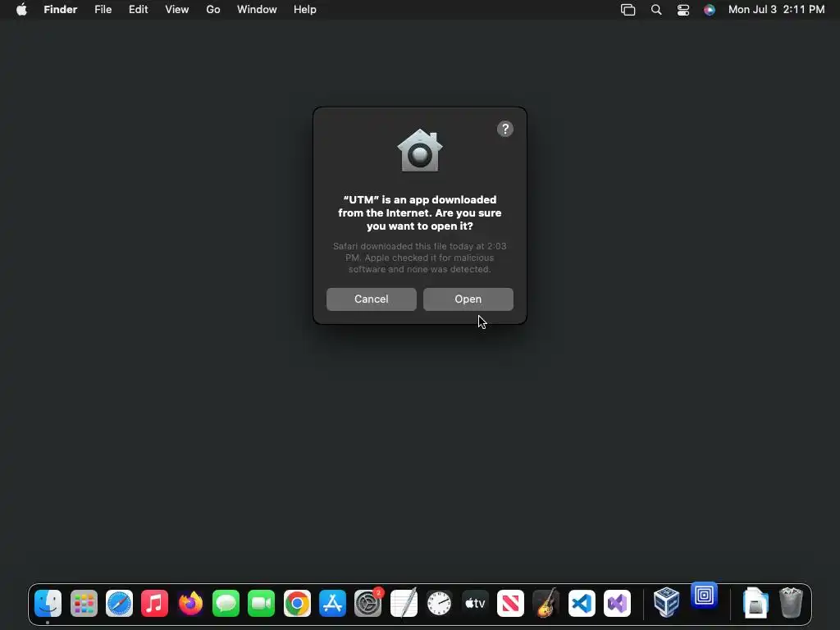Click Open to launch UTM
Image resolution: width=840 pixels, height=630 pixels.
pos(468,299)
